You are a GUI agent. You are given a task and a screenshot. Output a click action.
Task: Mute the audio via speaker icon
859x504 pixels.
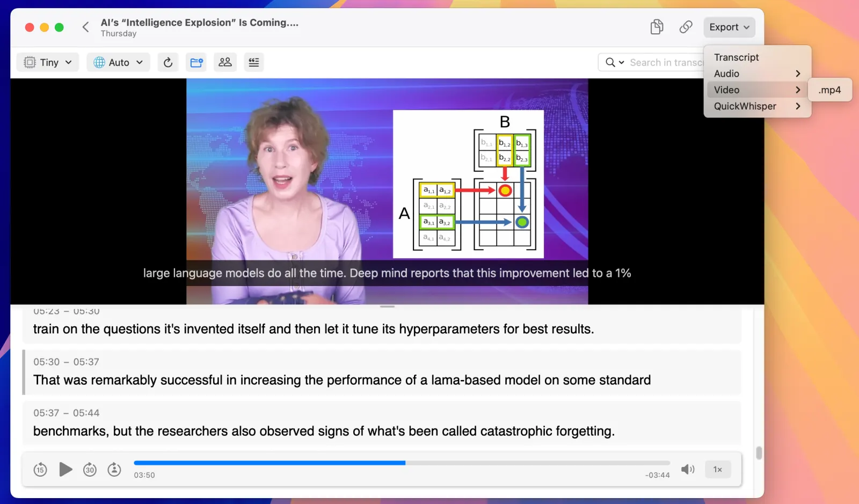[688, 470]
